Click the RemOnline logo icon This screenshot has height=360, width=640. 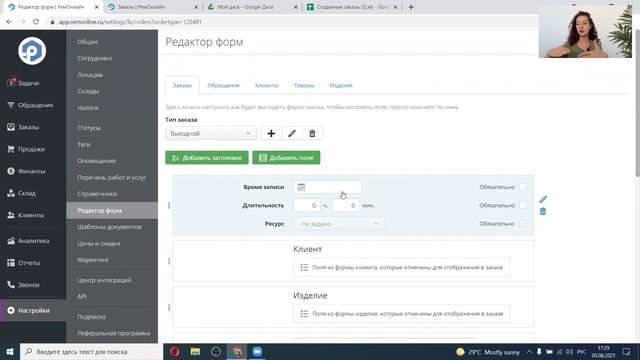click(x=32, y=51)
